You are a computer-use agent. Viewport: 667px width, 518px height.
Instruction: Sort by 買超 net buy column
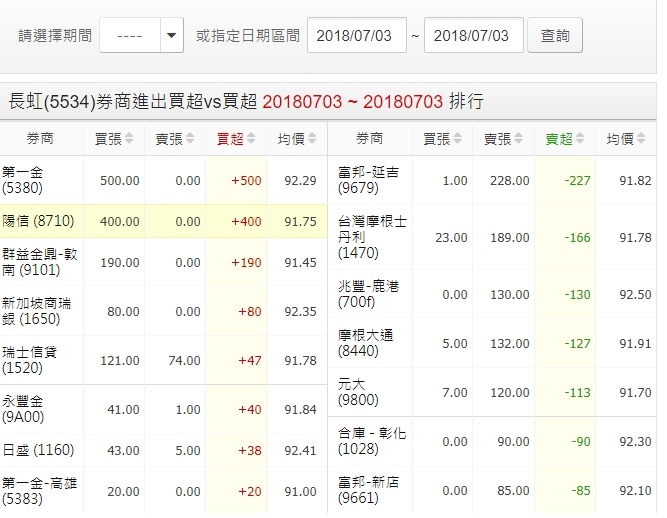pos(236,139)
